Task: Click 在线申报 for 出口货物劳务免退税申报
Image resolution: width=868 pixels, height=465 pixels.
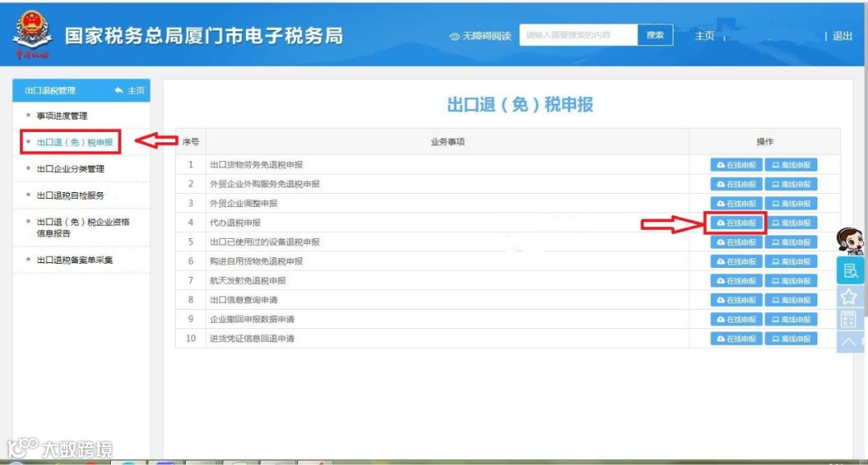Action: coord(736,165)
